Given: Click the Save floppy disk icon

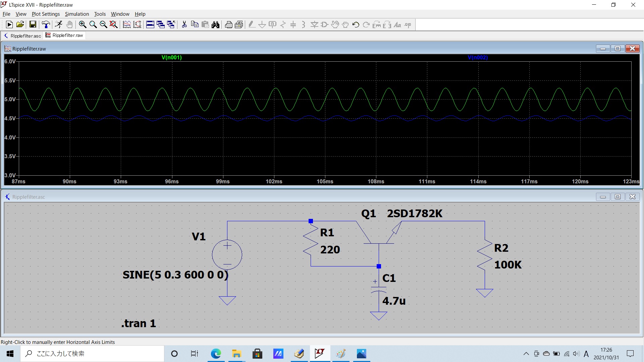Looking at the screenshot, I should click(x=33, y=24).
